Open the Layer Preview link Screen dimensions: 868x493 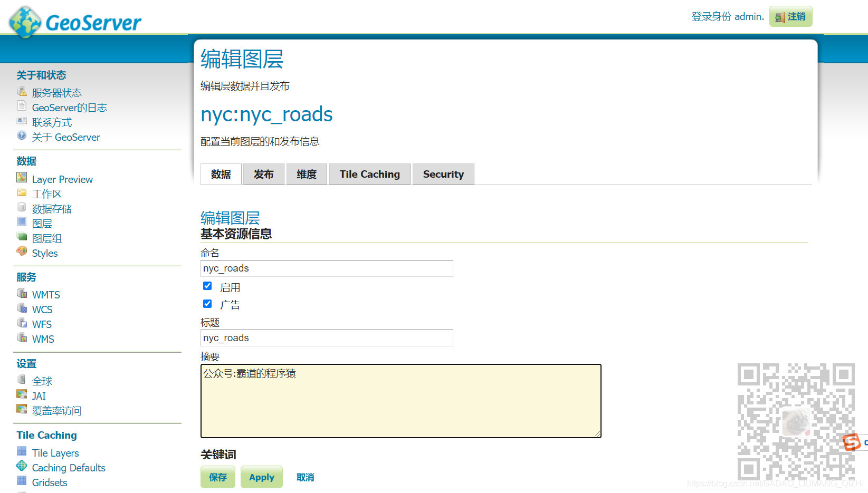[62, 179]
